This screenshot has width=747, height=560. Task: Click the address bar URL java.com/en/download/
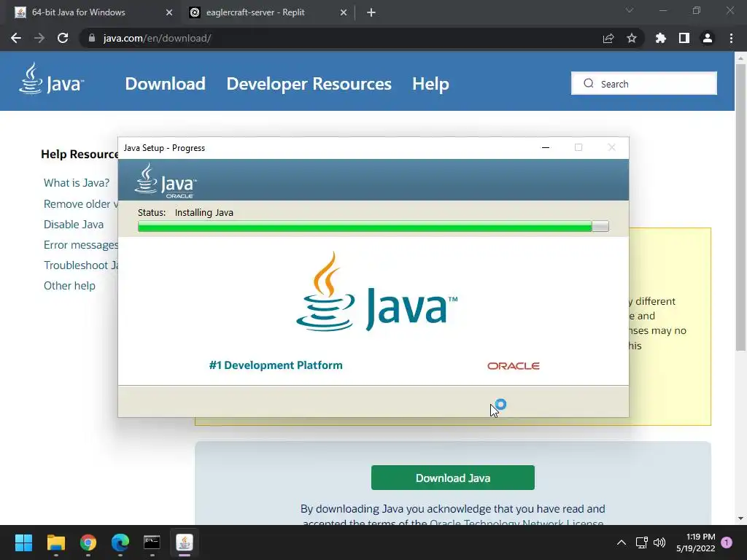click(x=158, y=38)
